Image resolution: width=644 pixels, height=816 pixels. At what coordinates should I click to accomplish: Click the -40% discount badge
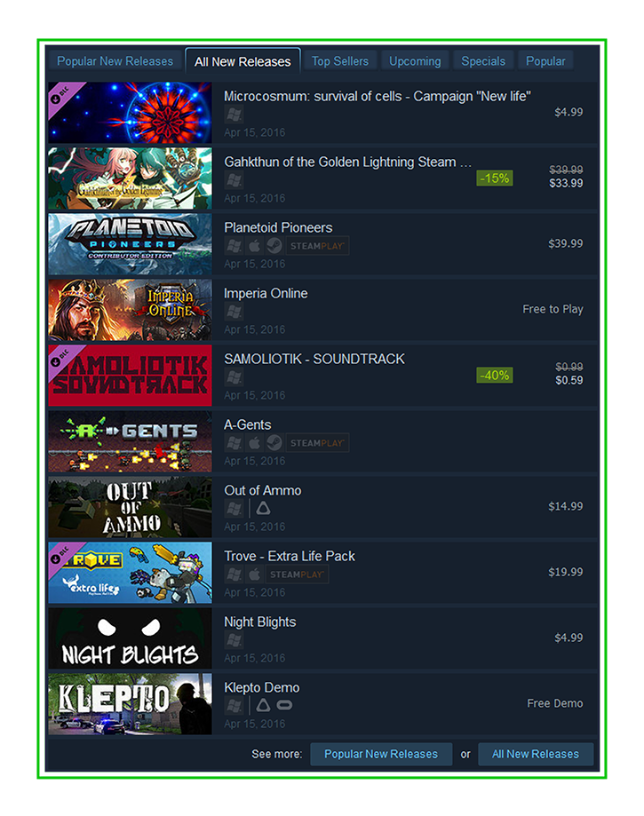(495, 376)
